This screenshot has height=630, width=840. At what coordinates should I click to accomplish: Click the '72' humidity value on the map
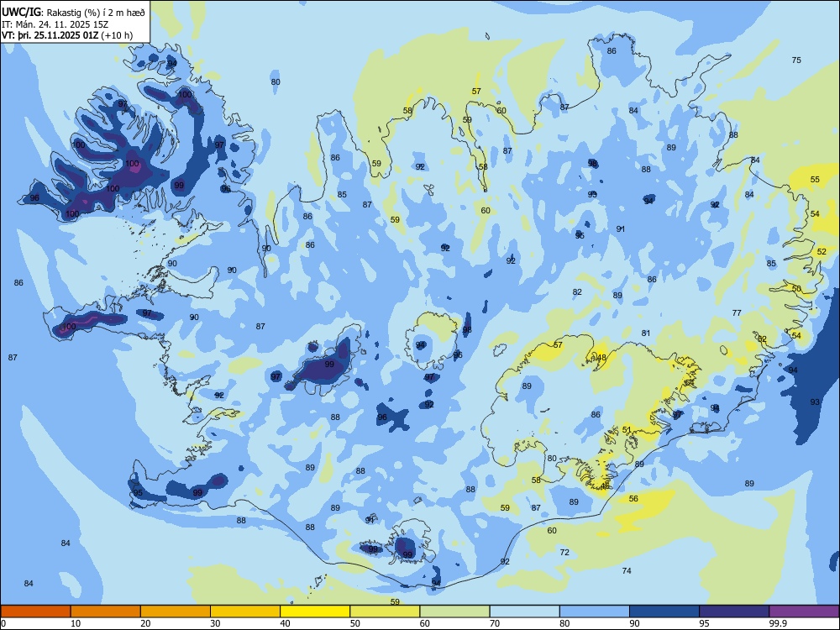tap(564, 553)
